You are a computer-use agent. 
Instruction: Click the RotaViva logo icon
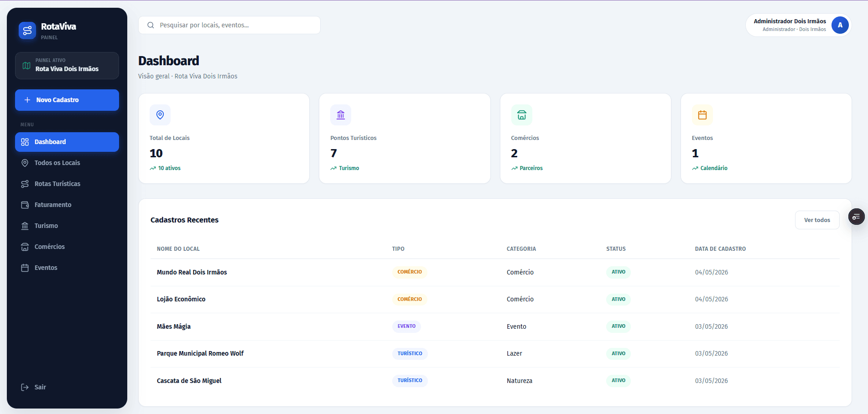pos(27,31)
